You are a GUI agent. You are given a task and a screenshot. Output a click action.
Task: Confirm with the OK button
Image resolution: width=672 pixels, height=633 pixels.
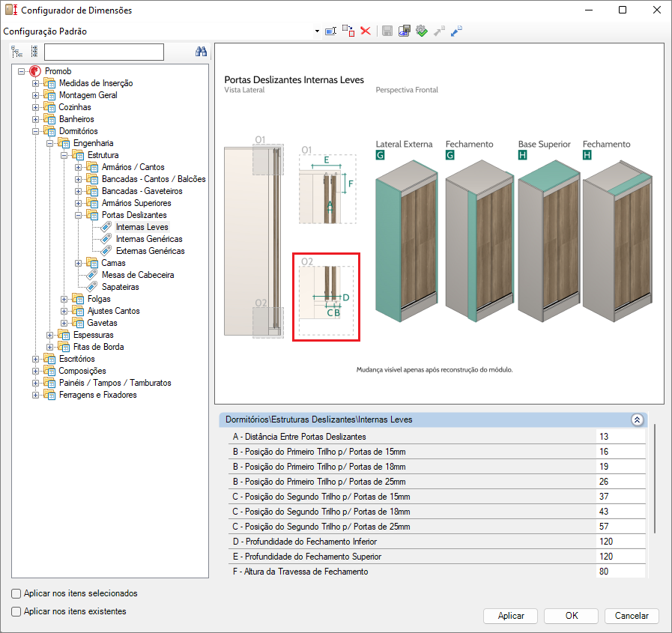tap(572, 616)
